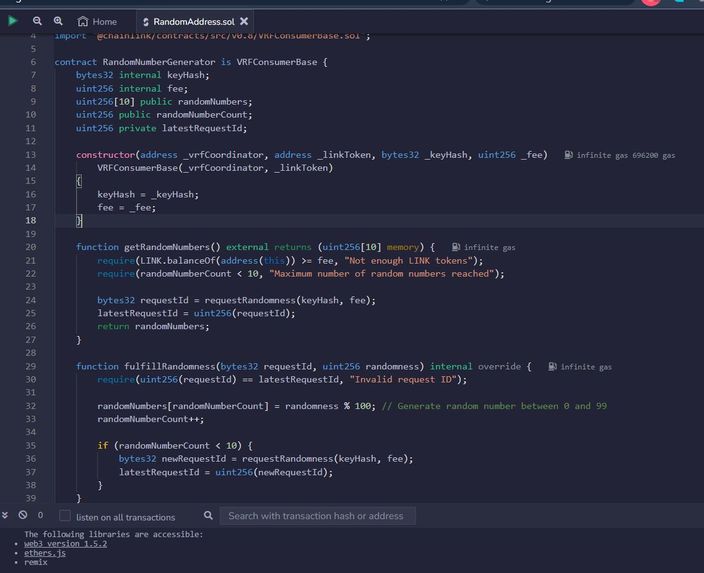Click line number 29 in the gutter

tap(31, 366)
